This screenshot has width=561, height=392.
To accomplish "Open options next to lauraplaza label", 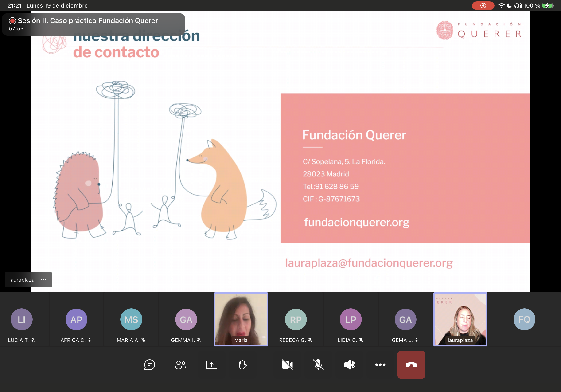I will point(43,280).
